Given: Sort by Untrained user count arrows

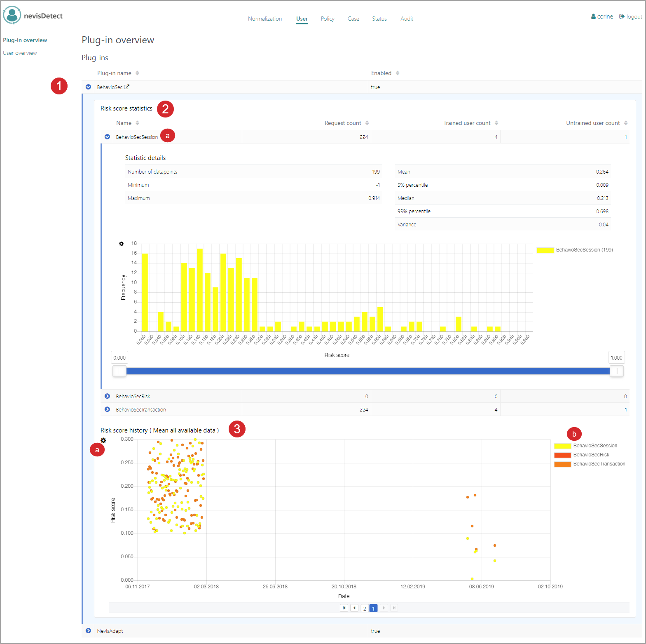Looking at the screenshot, I should click(x=626, y=123).
